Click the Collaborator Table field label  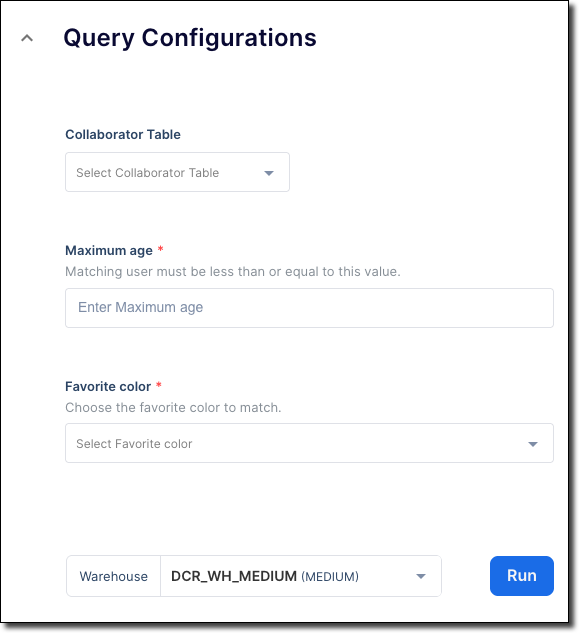coord(123,134)
